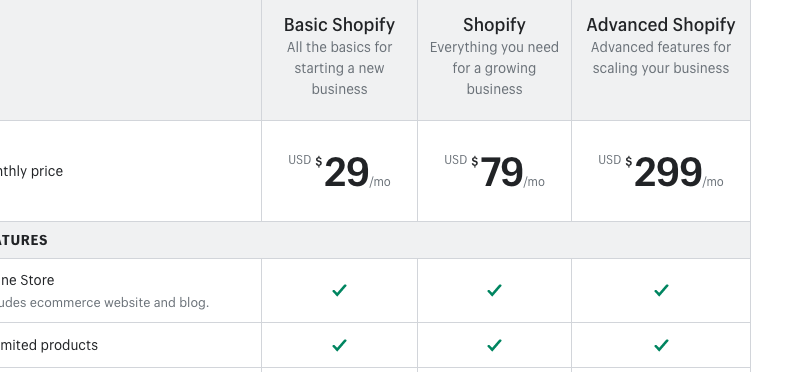Click the Online Store feature label
This screenshot has width=803, height=372.
27,280
